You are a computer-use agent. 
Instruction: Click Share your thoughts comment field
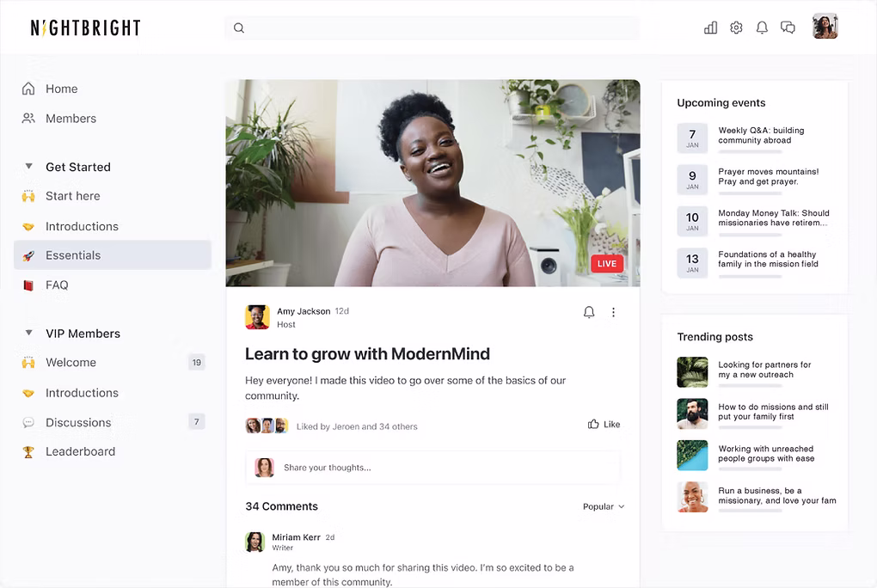[432, 467]
